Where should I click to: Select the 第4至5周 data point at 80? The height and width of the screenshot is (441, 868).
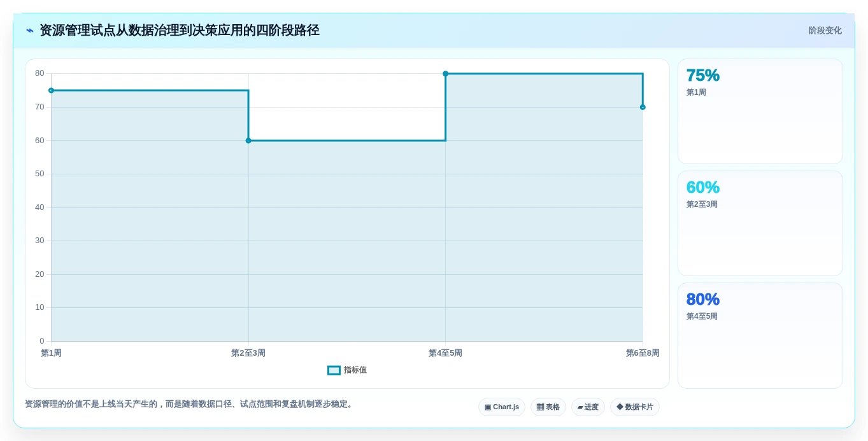446,74
